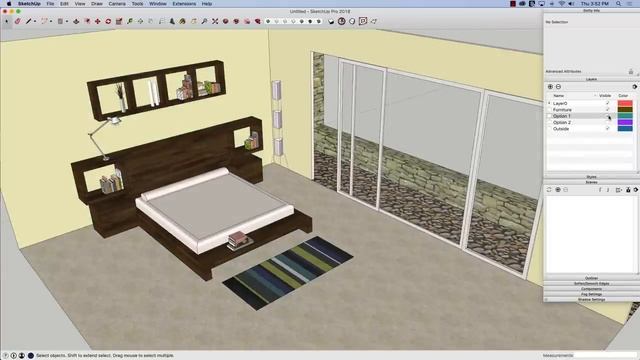Open the Camera menu
Screen dimensions: 640x360
click(x=117, y=4)
